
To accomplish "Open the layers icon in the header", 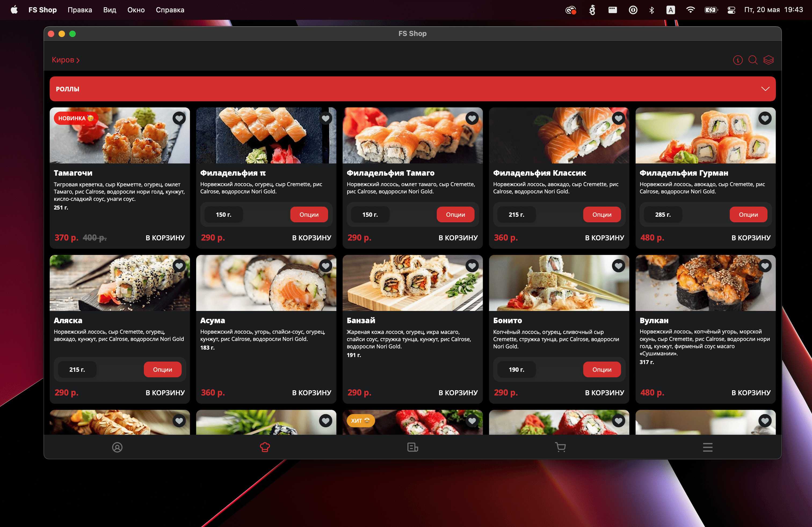I will pyautogui.click(x=768, y=60).
